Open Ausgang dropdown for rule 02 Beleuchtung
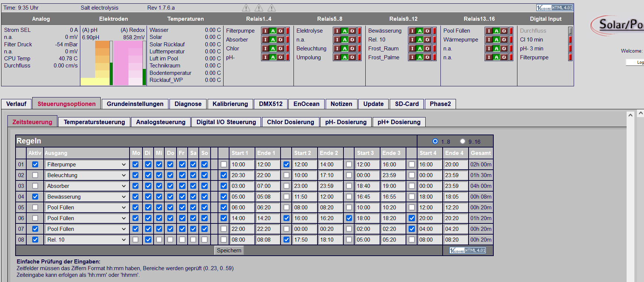 (87, 175)
